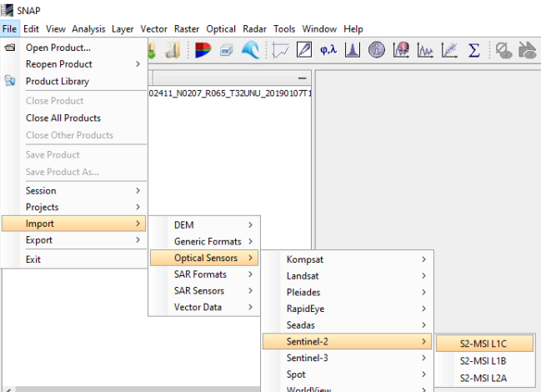Expand the Sentinel-3 submenu
The width and height of the screenshot is (541, 392).
(x=347, y=358)
